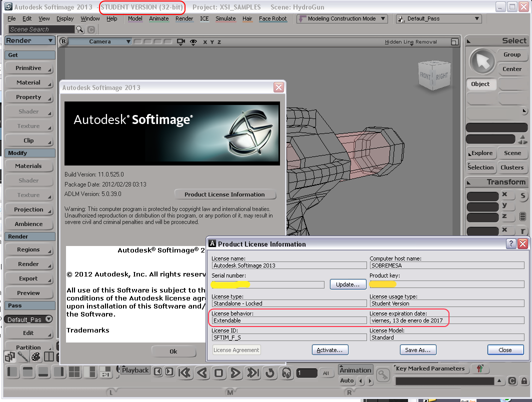Open Modeling Construction Mode dropdown
The height and width of the screenshot is (402, 532).
click(342, 18)
